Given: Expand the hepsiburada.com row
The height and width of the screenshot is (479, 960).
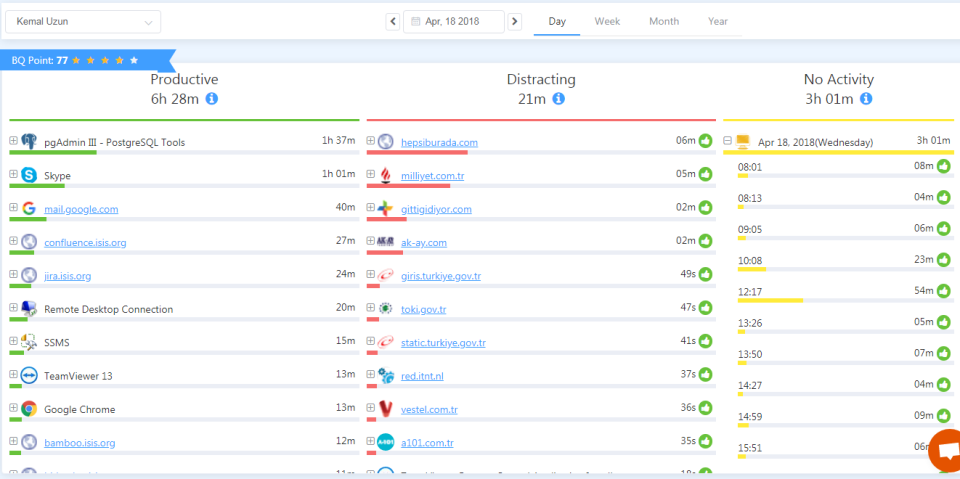Looking at the screenshot, I should [370, 141].
